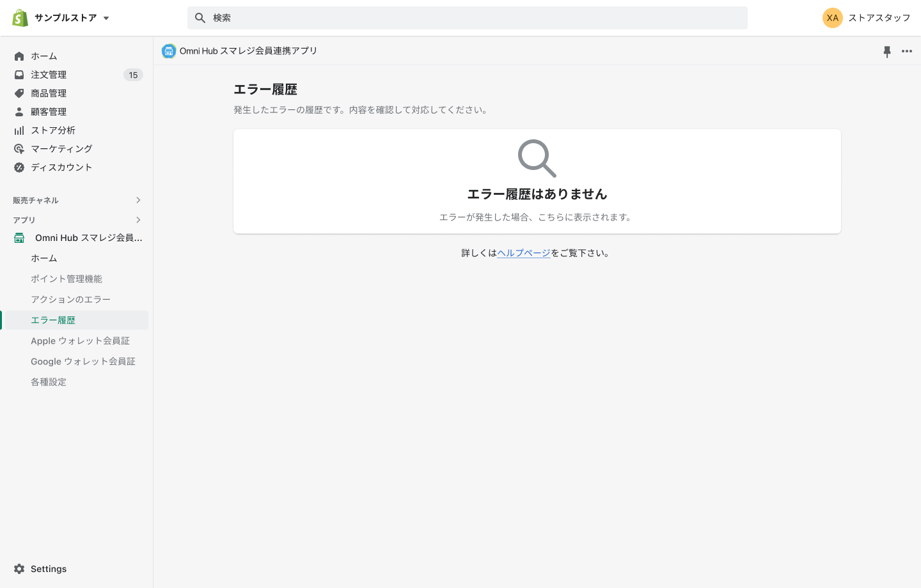Open the サンプルストア store switcher dropdown arrow
This screenshot has height=588, width=921.
[106, 19]
